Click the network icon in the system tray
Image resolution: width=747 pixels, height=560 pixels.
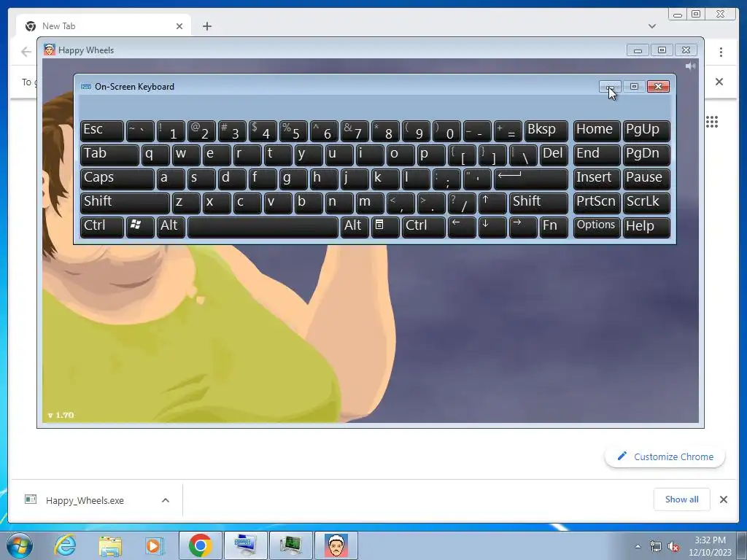point(656,546)
